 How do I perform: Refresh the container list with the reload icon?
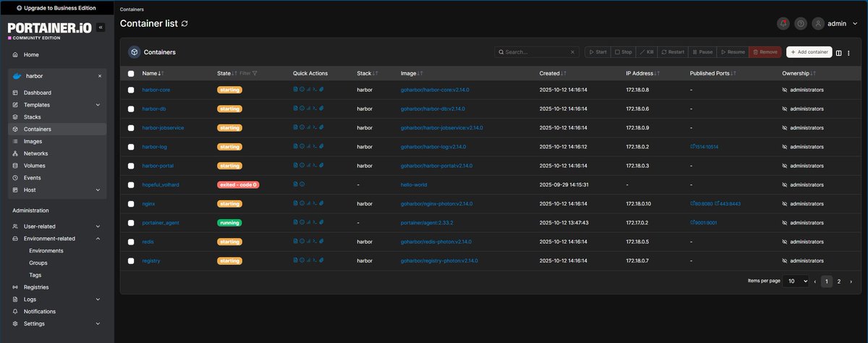coord(184,24)
